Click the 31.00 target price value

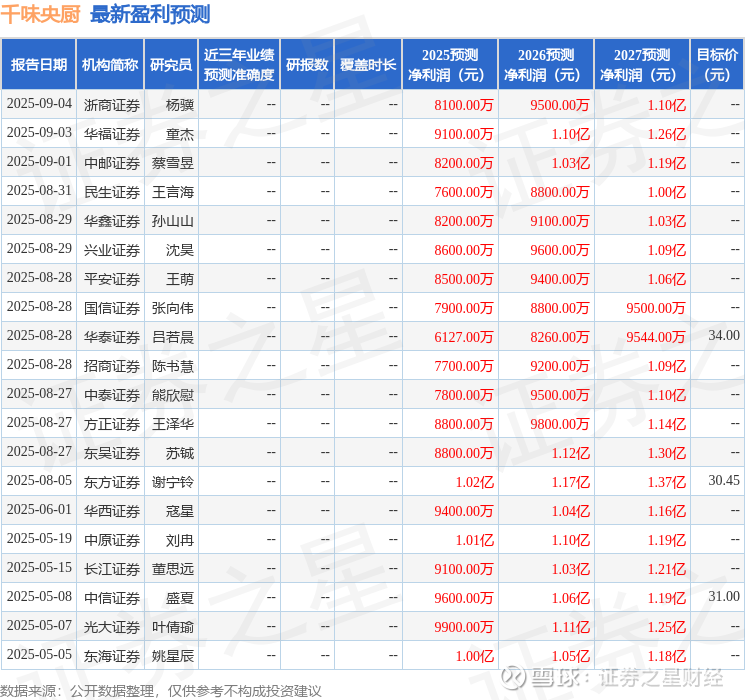pos(724,596)
